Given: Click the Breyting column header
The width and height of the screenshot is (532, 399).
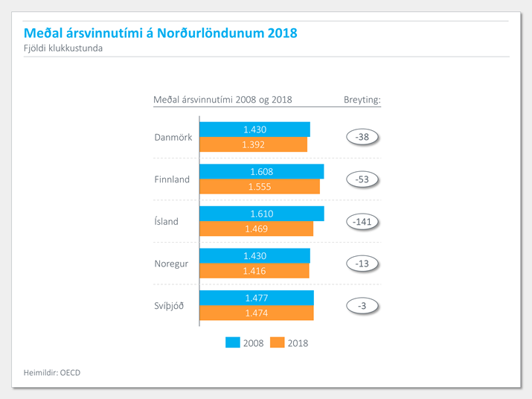Looking at the screenshot, I should point(362,100).
